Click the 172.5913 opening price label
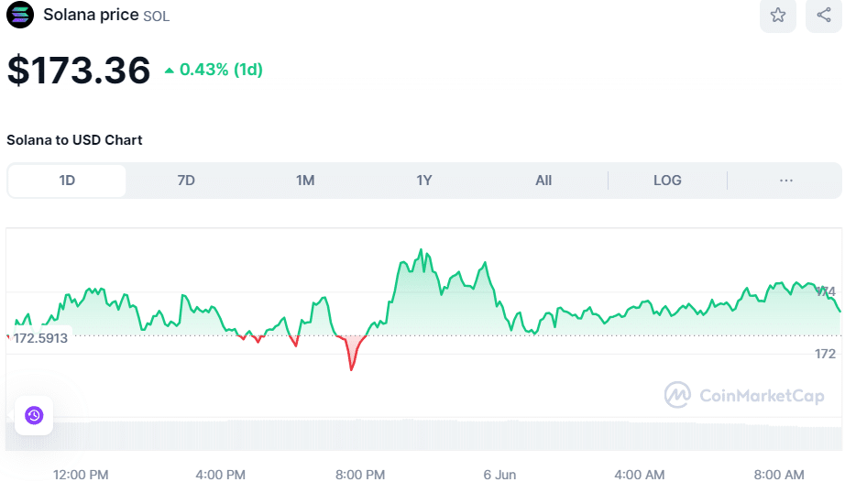 point(40,338)
